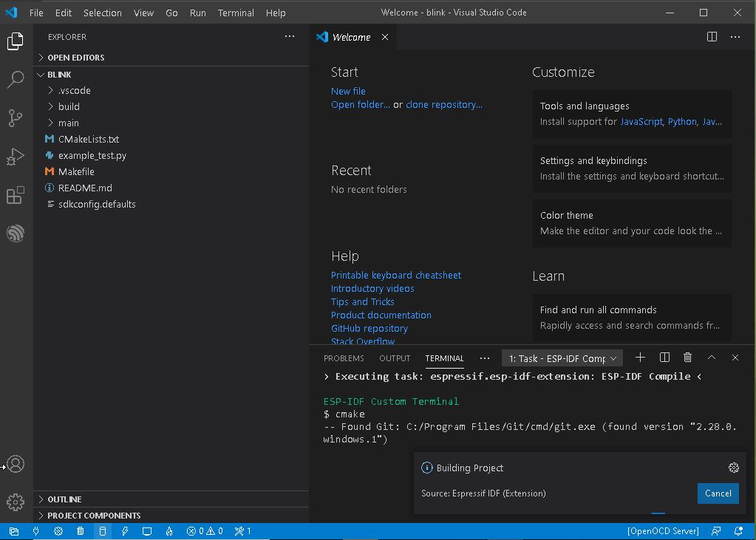756x540 pixels.
Task: Open the View menu
Action: [143, 13]
